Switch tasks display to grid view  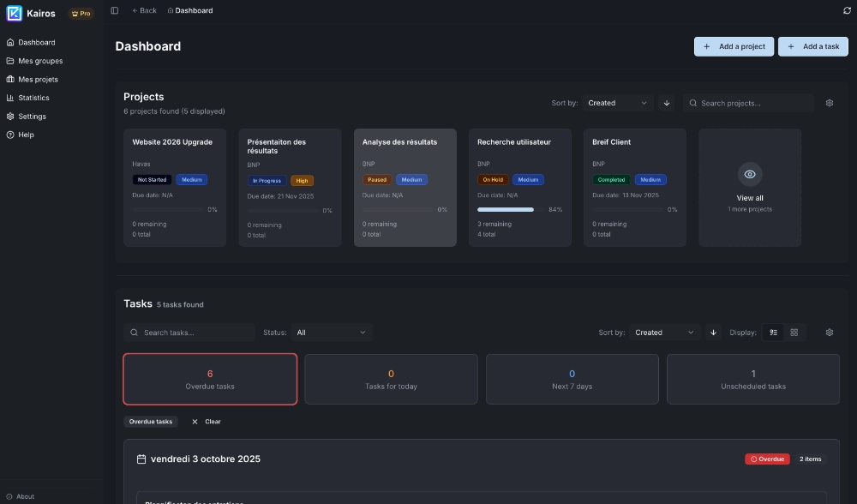(x=794, y=333)
